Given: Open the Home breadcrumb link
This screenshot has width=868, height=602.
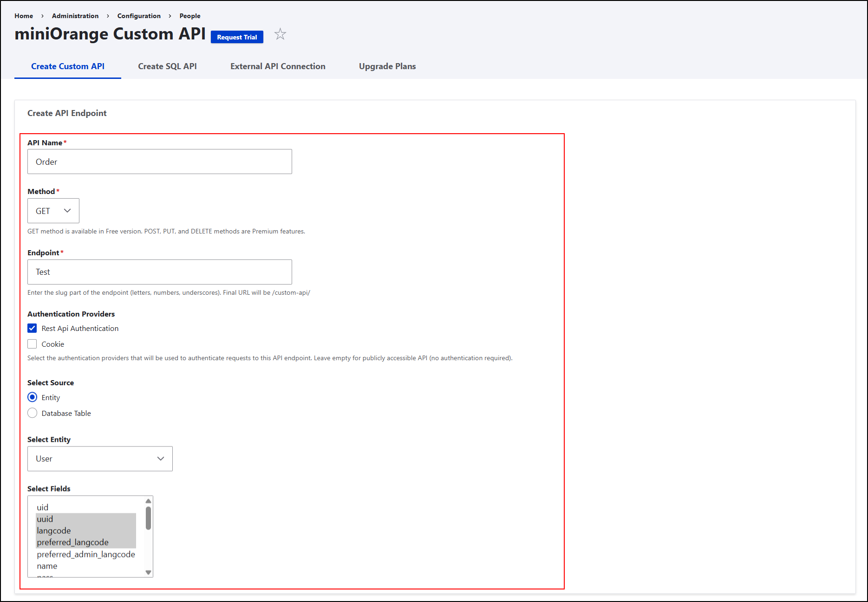Looking at the screenshot, I should click(24, 16).
